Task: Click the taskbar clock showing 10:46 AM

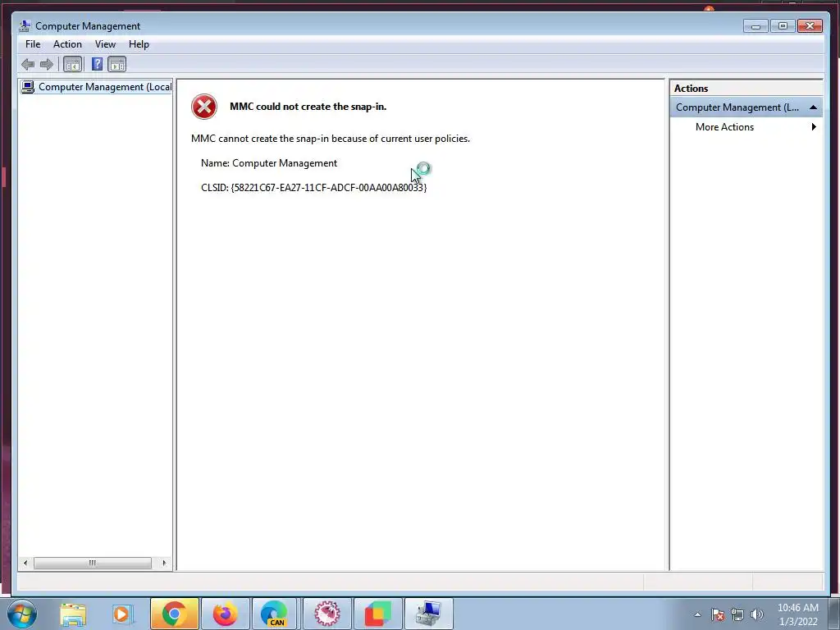Action: (x=797, y=614)
